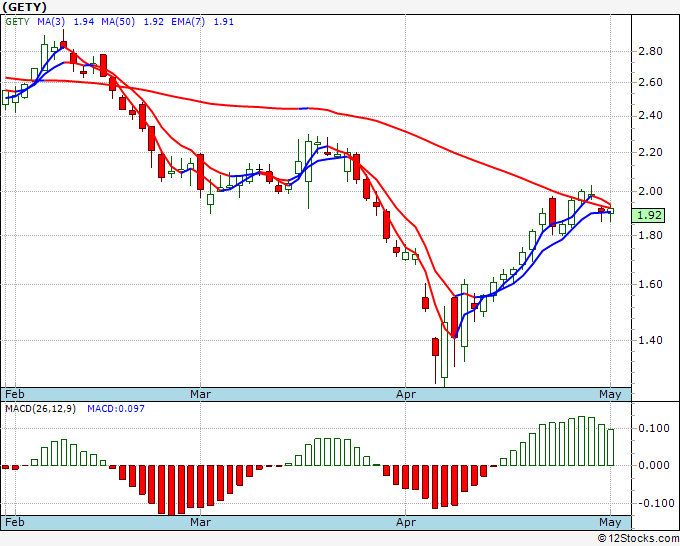This screenshot has height=546, width=680.
Task: Click the 2.60 price axis label
Action: [651, 82]
